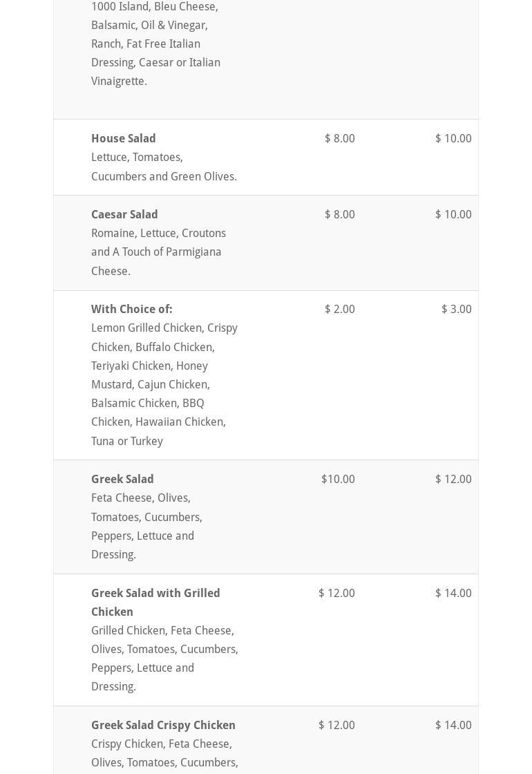Choose the $10.00 price for Caesar Salad
Viewport: 532px width, 774px height.
[x=453, y=214]
